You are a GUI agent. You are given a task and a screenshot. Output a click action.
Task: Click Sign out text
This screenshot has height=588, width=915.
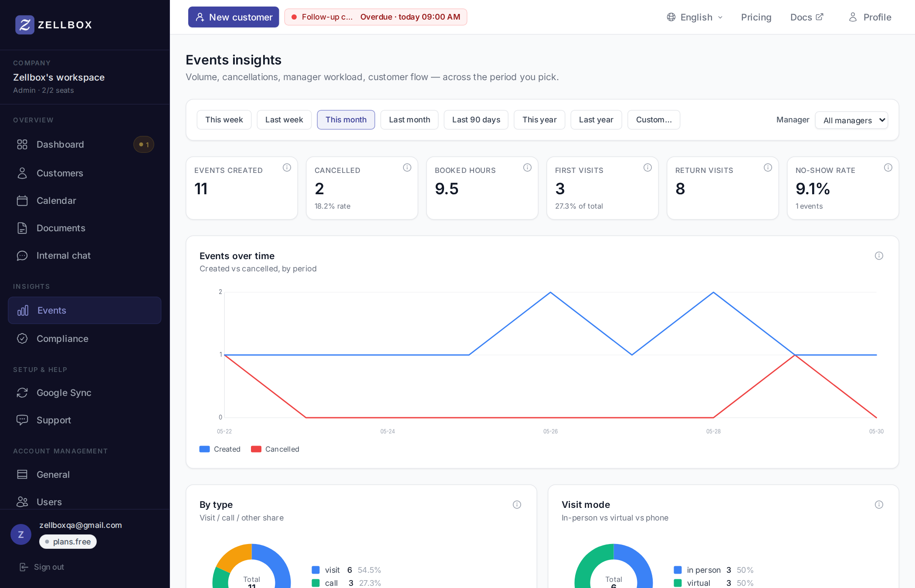tap(49, 567)
